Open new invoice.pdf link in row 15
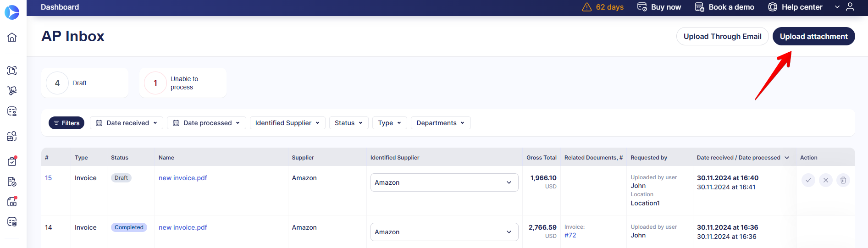The width and height of the screenshot is (868, 248). tap(183, 178)
